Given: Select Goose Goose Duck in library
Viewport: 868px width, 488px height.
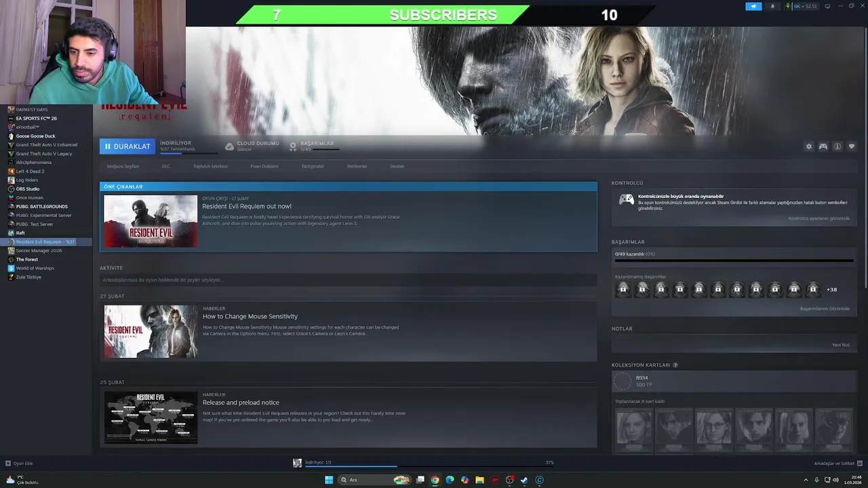Looking at the screenshot, I should [x=35, y=136].
